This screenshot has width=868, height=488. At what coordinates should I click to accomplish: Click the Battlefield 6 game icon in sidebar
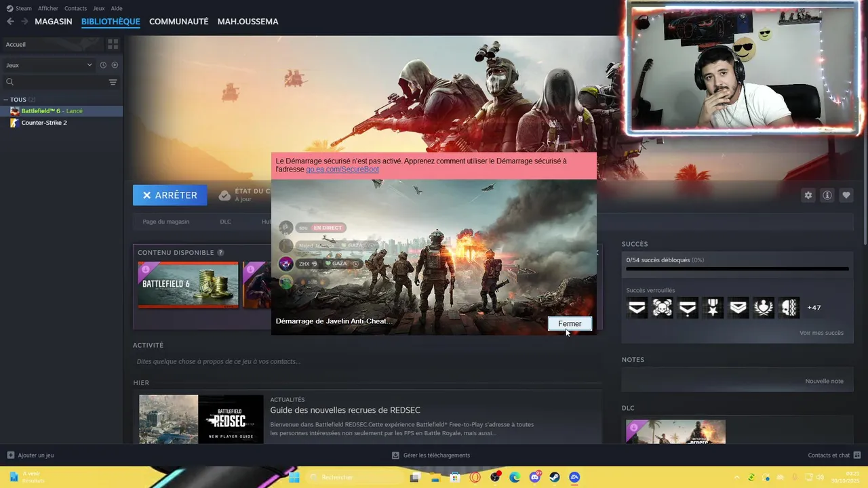(15, 111)
